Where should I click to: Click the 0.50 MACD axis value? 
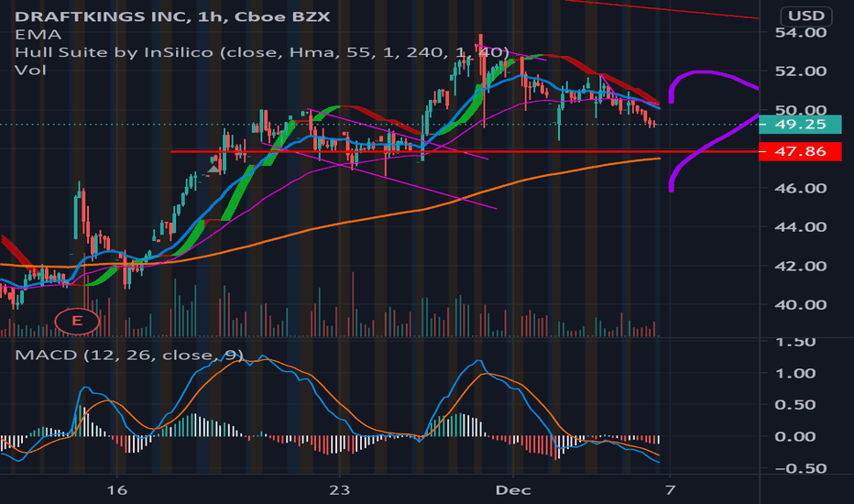794,405
